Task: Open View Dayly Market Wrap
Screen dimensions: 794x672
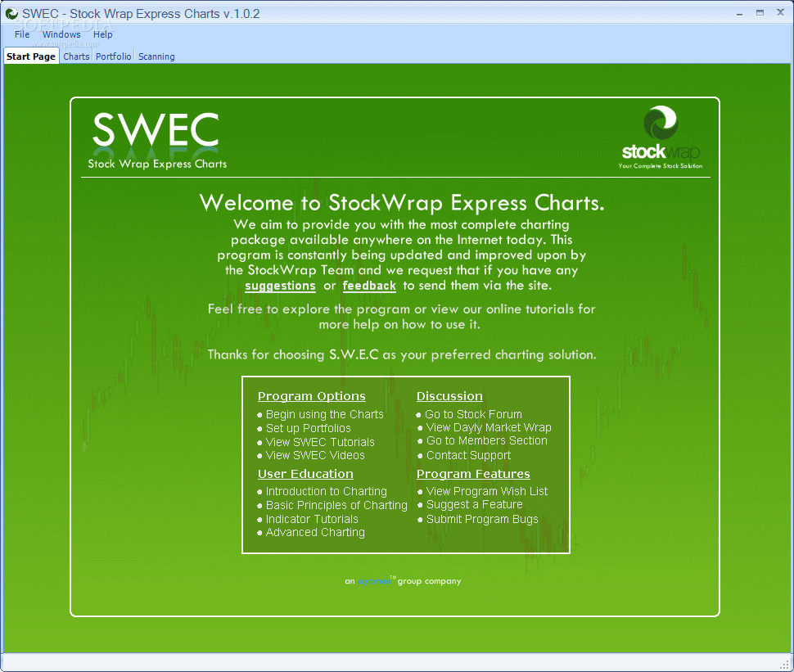Action: (489, 427)
